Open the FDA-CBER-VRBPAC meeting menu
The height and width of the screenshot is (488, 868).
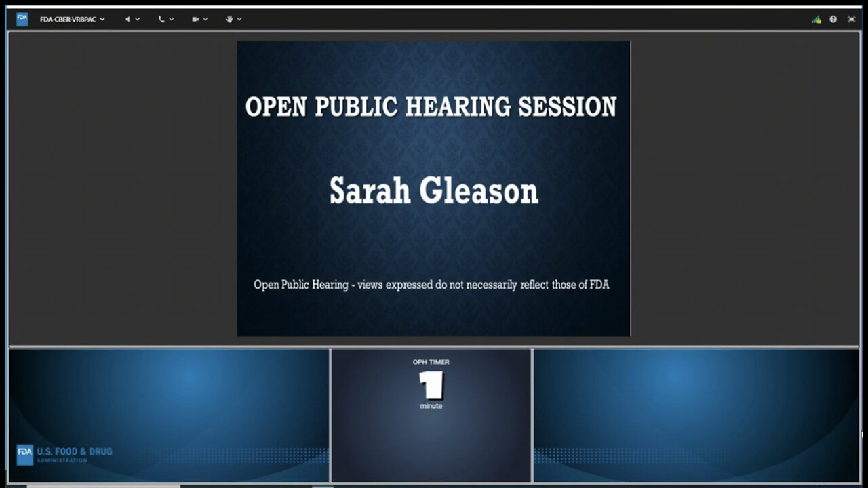[x=72, y=19]
